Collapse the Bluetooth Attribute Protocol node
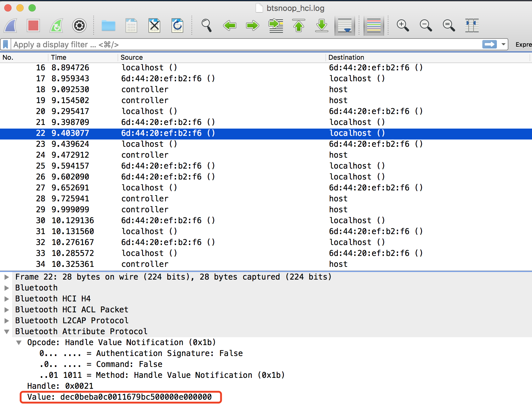The width and height of the screenshot is (532, 410). pyautogui.click(x=6, y=331)
